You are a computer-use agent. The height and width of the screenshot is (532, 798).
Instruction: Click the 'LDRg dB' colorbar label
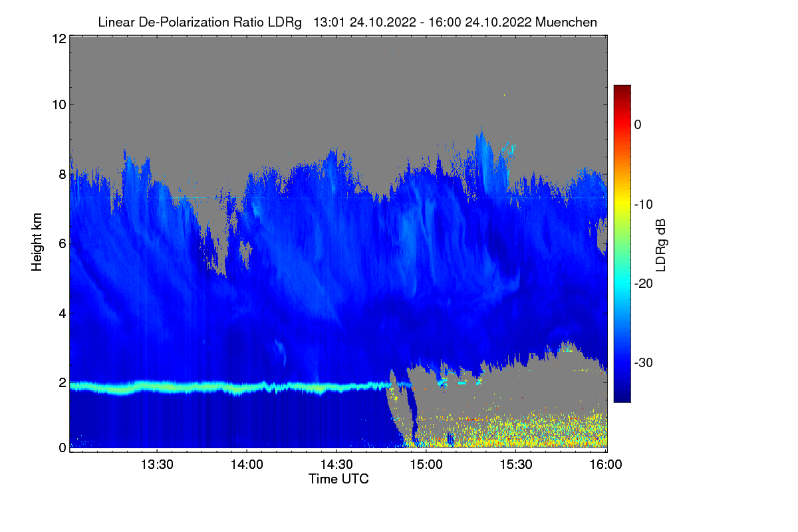[x=660, y=245]
